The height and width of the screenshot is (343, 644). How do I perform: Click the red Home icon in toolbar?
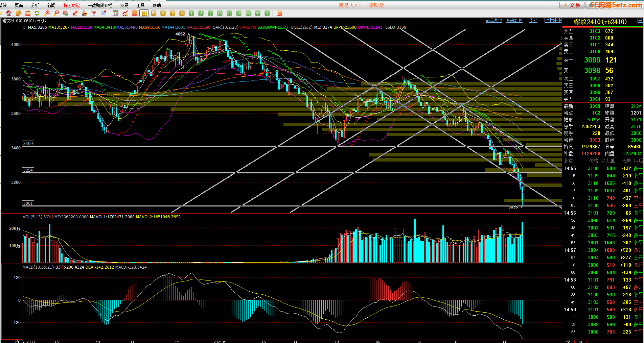(x=9, y=13)
